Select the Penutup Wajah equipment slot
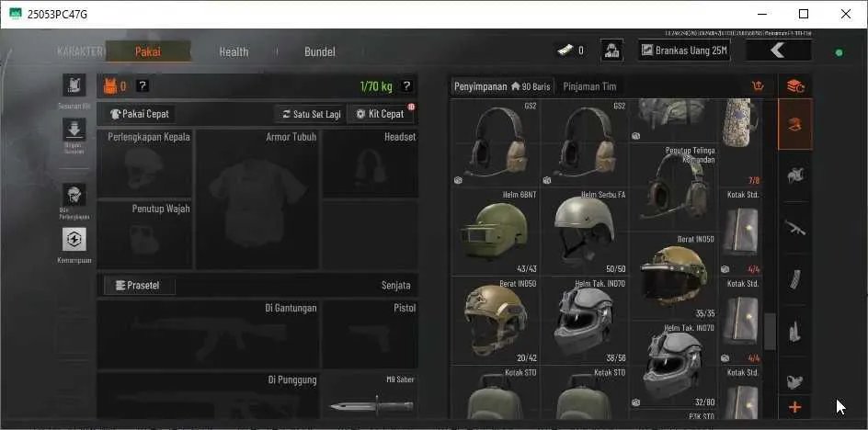The width and height of the screenshot is (868, 430). [x=144, y=235]
